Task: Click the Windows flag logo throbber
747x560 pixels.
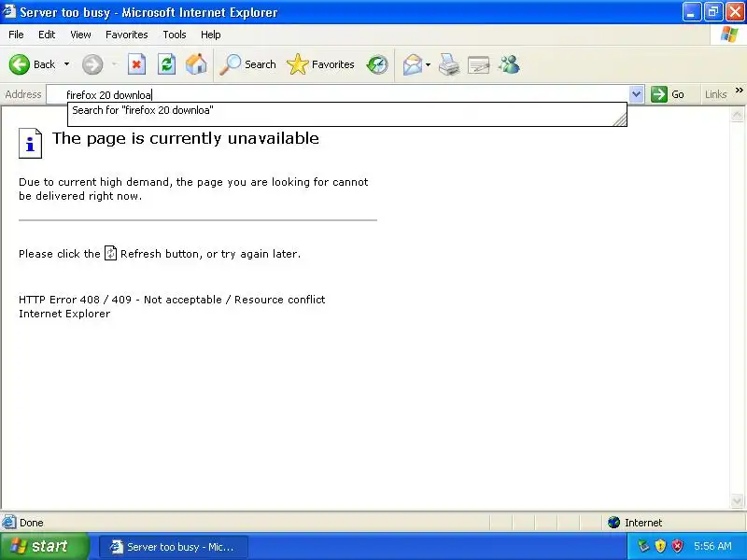Action: (729, 35)
